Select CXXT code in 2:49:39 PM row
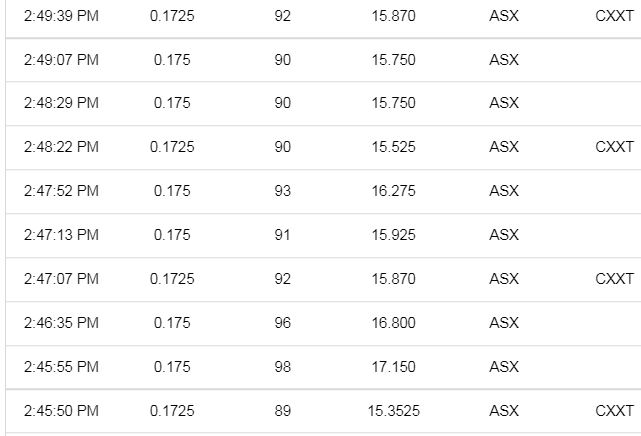The image size is (641, 436). 614,16
